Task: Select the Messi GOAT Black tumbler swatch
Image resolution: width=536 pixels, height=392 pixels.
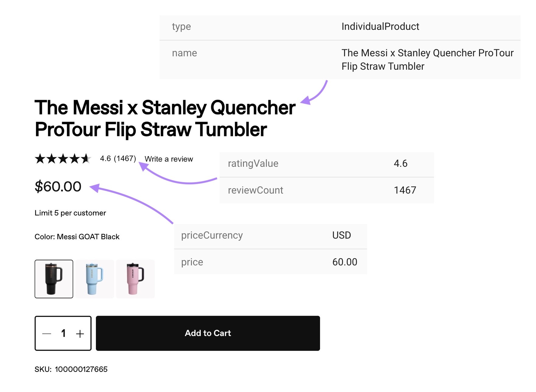Action: 54,278
